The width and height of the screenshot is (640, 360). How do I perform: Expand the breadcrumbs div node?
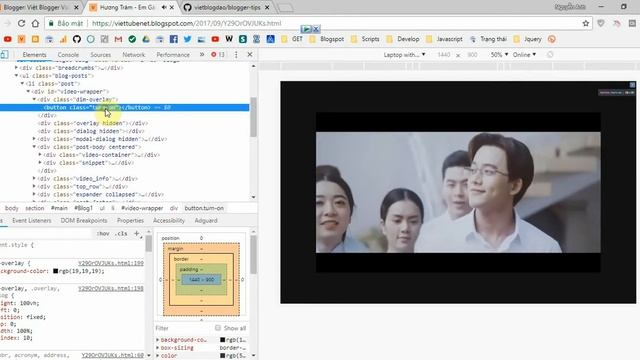click(16, 68)
